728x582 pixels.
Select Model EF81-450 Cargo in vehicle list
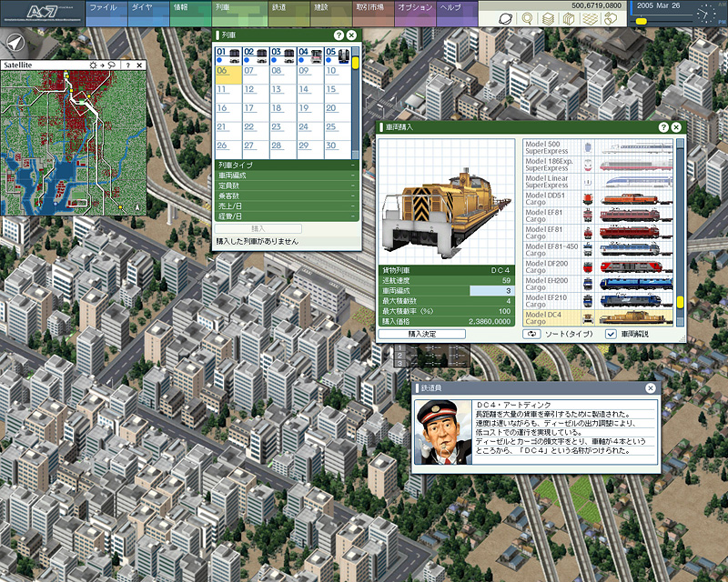click(598, 250)
